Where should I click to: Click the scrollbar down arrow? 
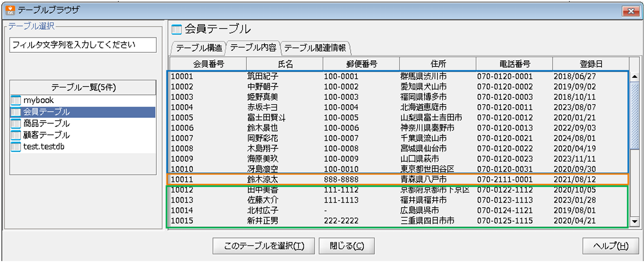tap(634, 222)
